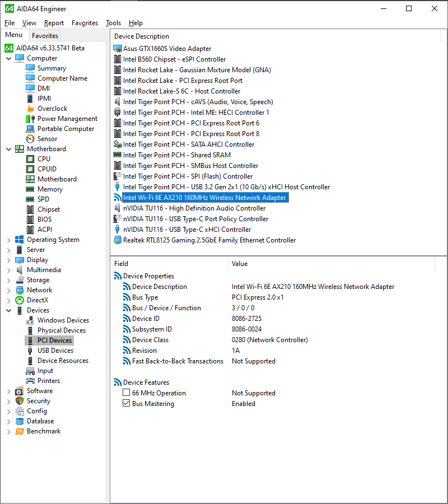Click the Storage disk icon
The height and width of the screenshot is (504, 448).
point(20,280)
